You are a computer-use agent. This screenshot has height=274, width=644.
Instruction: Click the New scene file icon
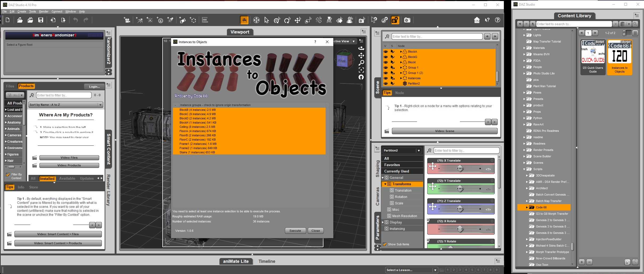pyautogui.click(x=8, y=20)
